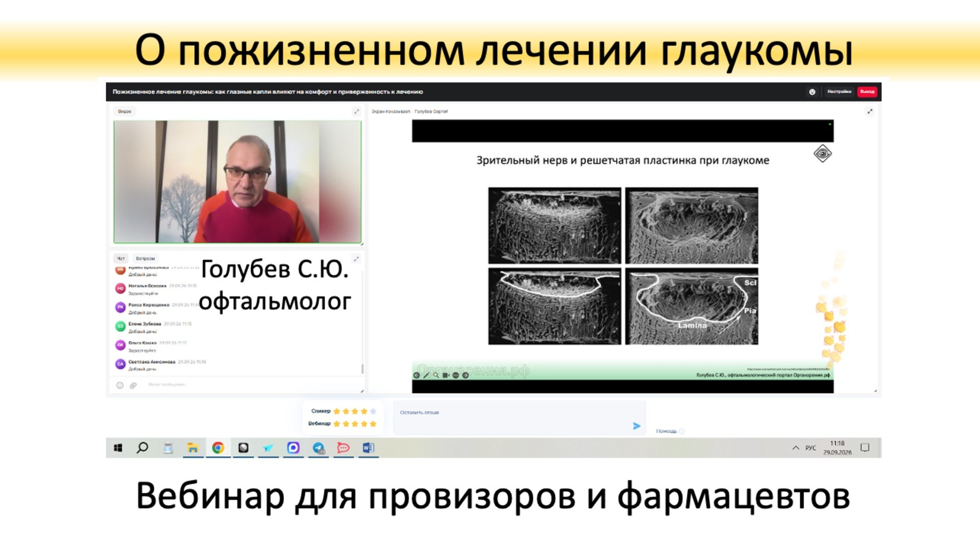Expand the shared screen panel to fullscreen
The width and height of the screenshot is (980, 551).
click(x=870, y=111)
